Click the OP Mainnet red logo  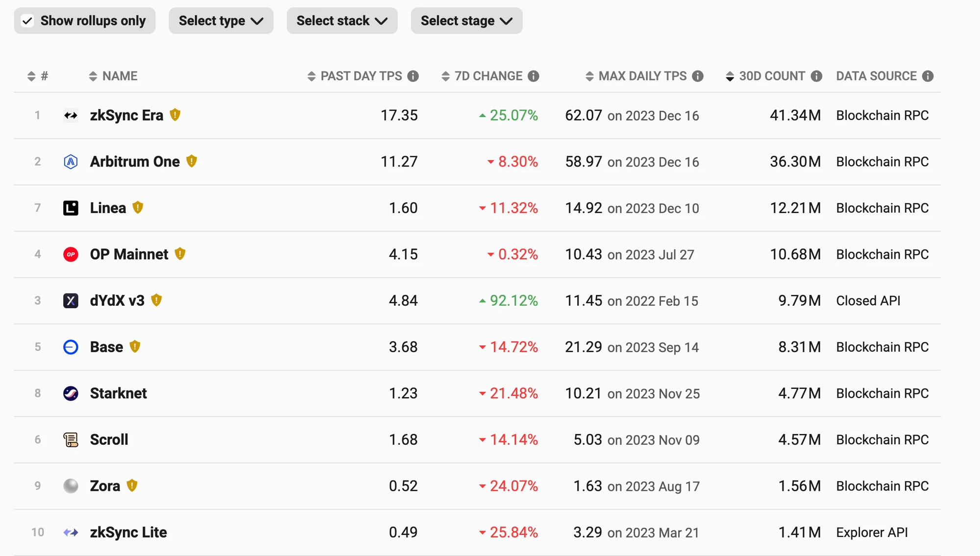tap(71, 254)
